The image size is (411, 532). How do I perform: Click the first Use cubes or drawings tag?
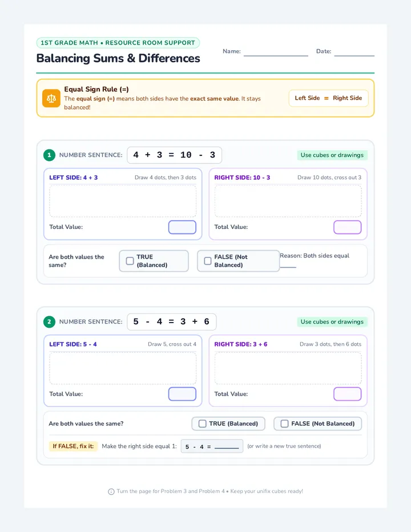coord(332,155)
